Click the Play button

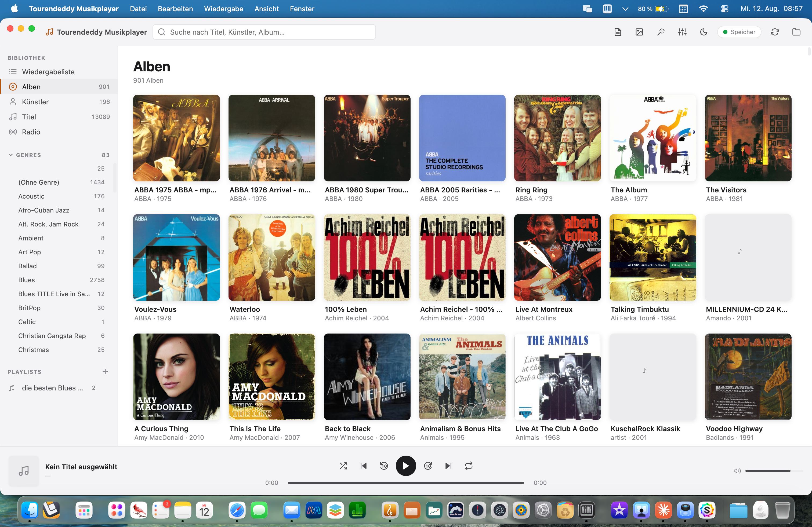coord(406,466)
